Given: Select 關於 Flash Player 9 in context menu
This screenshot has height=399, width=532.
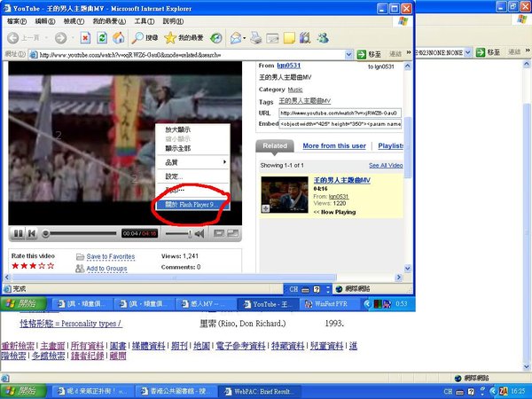Looking at the screenshot, I should [x=191, y=204].
